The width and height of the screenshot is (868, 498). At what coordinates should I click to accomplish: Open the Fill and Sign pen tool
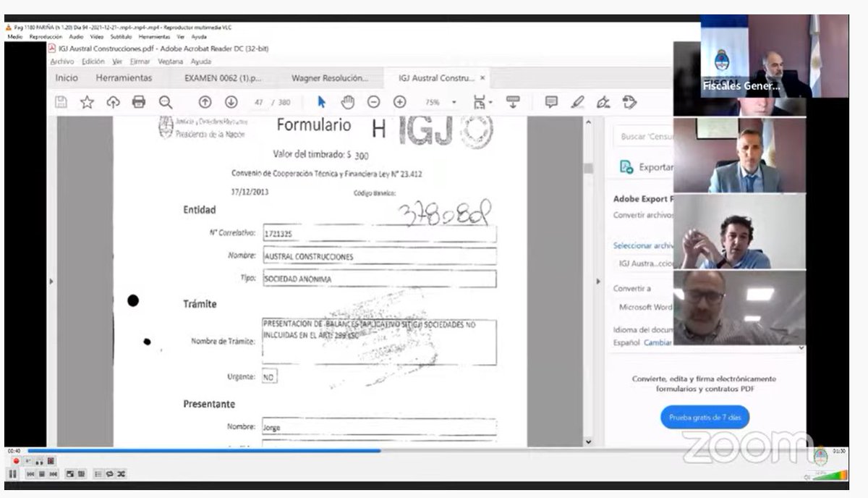pos(603,102)
